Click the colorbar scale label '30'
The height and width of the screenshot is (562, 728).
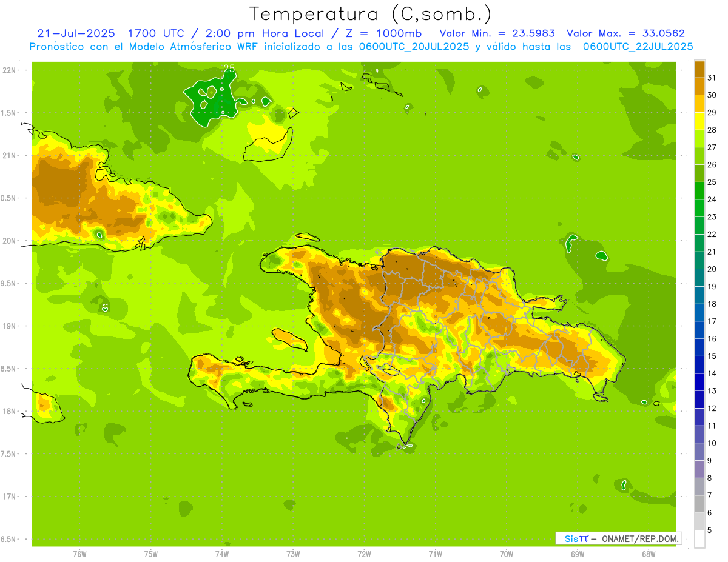coord(712,95)
